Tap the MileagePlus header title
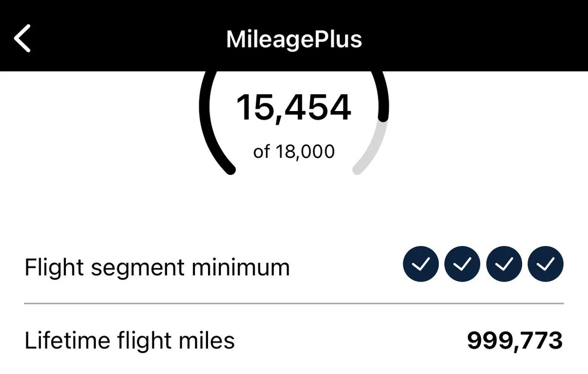 pyautogui.click(x=294, y=39)
